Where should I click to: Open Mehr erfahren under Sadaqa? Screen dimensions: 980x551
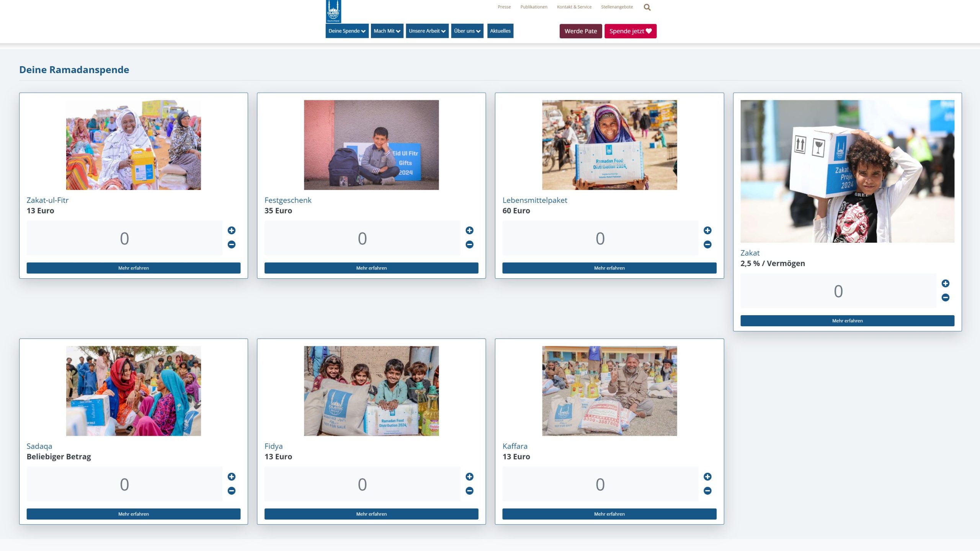(x=133, y=514)
